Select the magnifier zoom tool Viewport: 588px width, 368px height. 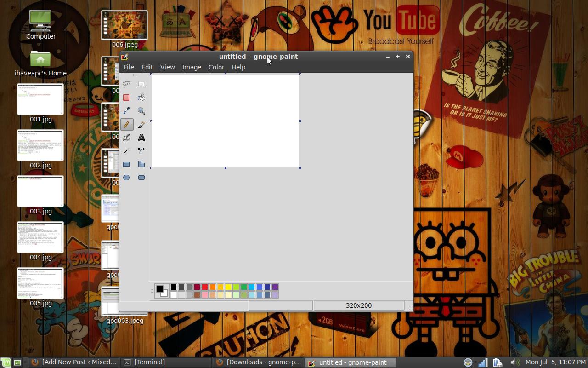(x=141, y=110)
